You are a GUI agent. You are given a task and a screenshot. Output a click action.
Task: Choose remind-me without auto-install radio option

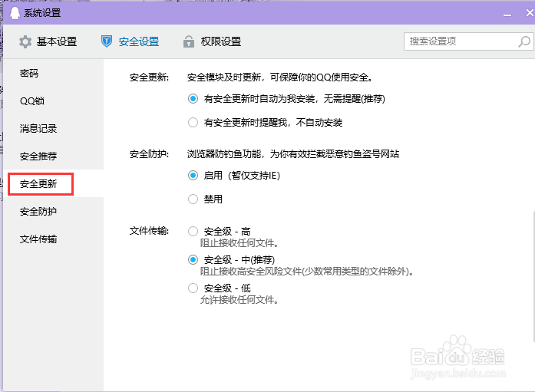pos(193,123)
